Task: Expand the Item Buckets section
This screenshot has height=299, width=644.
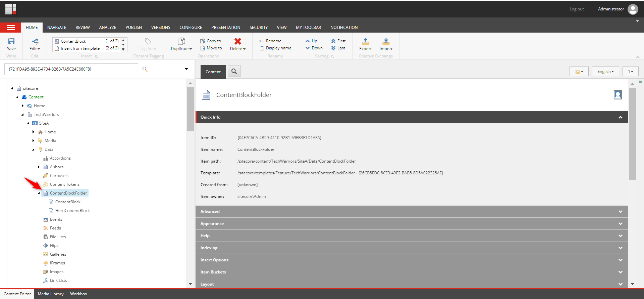Action: 621,272
